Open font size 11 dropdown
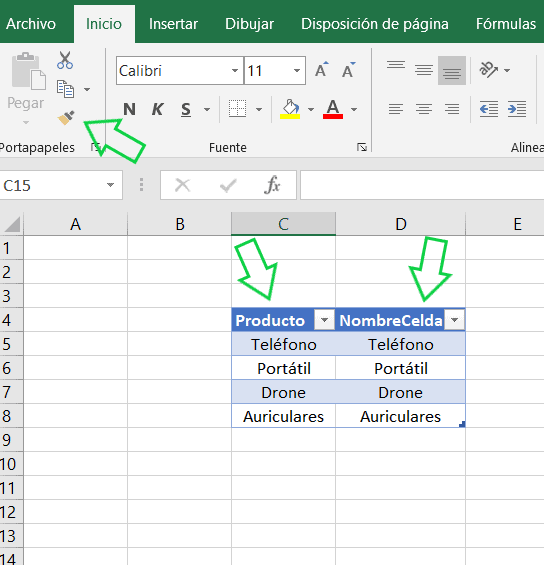The height and width of the screenshot is (565, 544). click(x=297, y=70)
